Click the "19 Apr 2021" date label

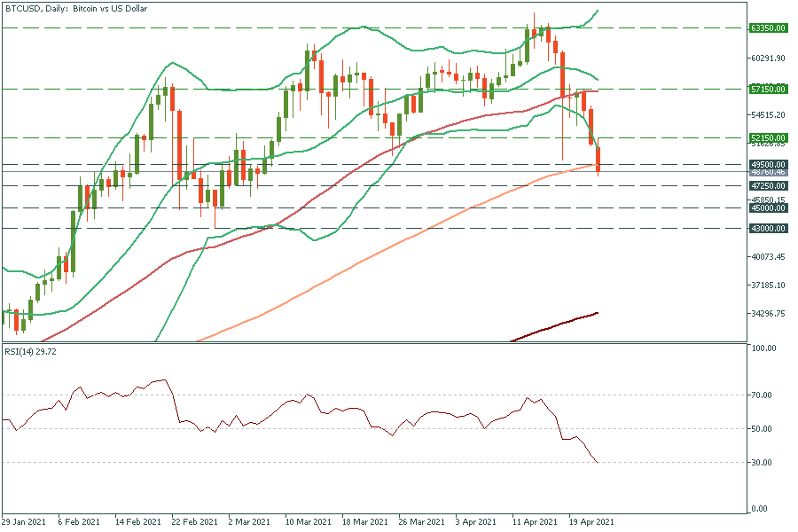[x=591, y=522]
